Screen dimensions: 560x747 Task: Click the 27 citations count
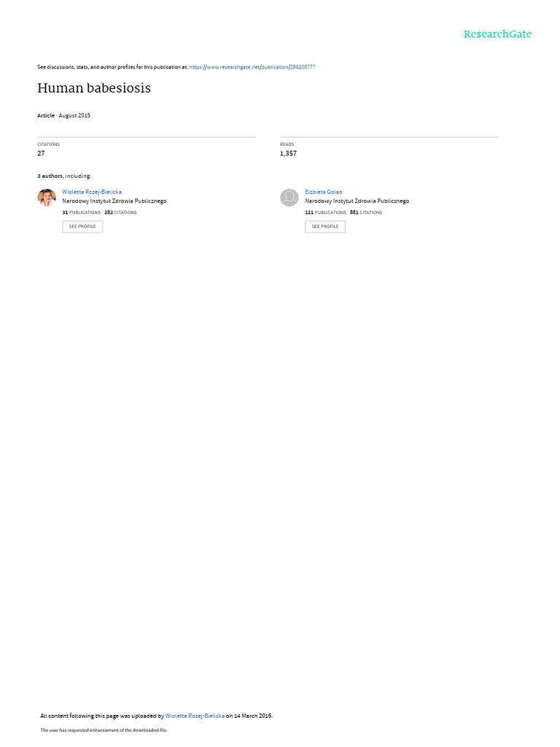[x=41, y=153]
